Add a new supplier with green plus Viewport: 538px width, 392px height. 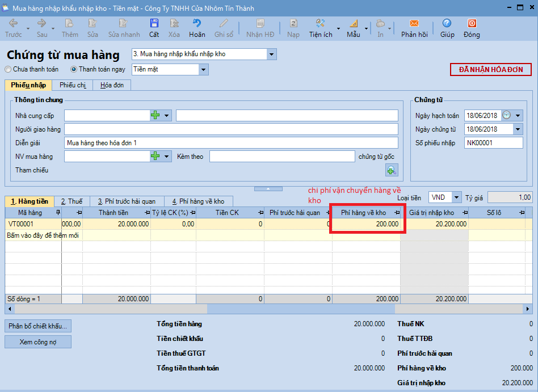coord(155,115)
